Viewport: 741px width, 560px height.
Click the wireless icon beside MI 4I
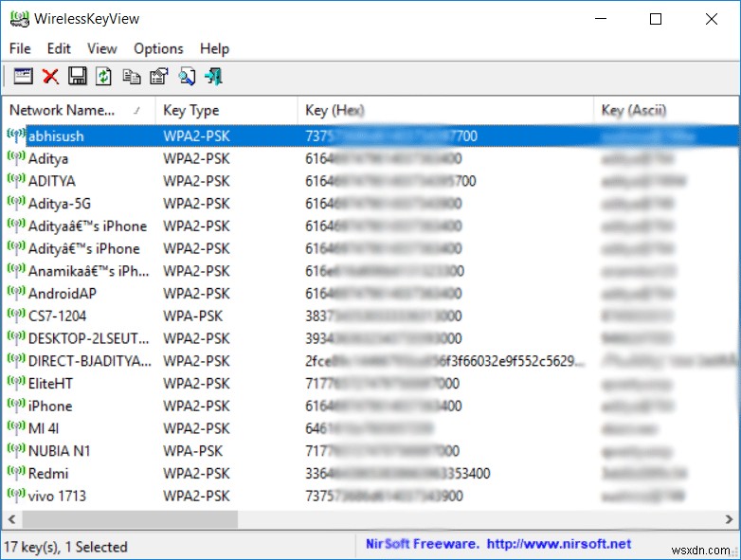(x=15, y=428)
